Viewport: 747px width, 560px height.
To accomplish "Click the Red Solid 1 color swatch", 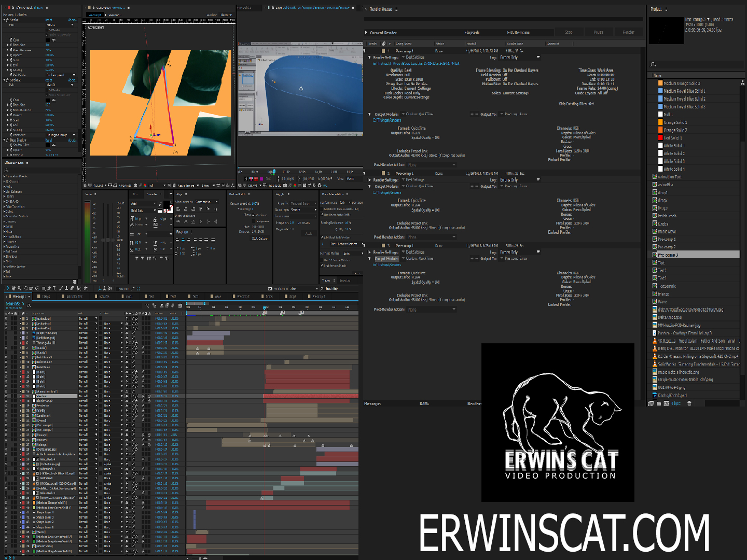I will [660, 138].
